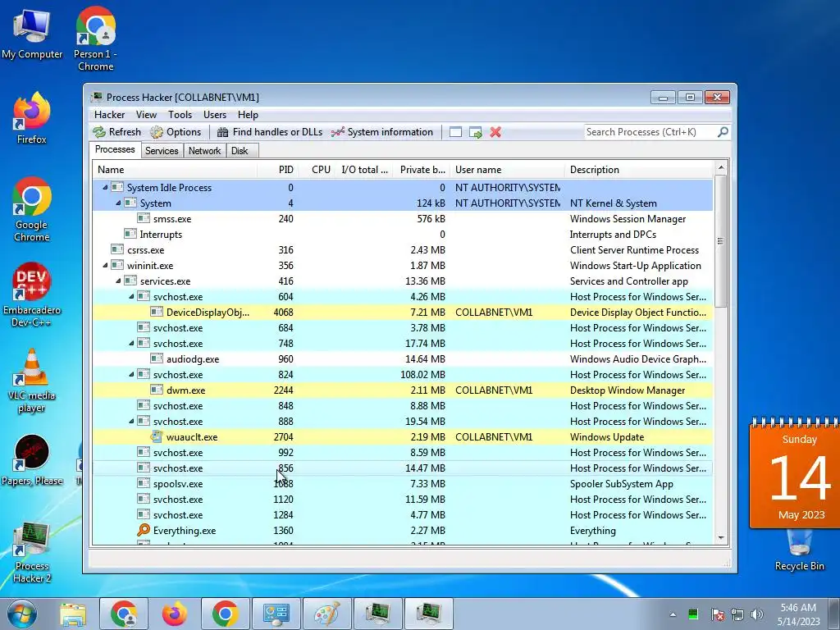This screenshot has width=840, height=630.
Task: Click the process list vertical scrollbar
Action: point(720,241)
